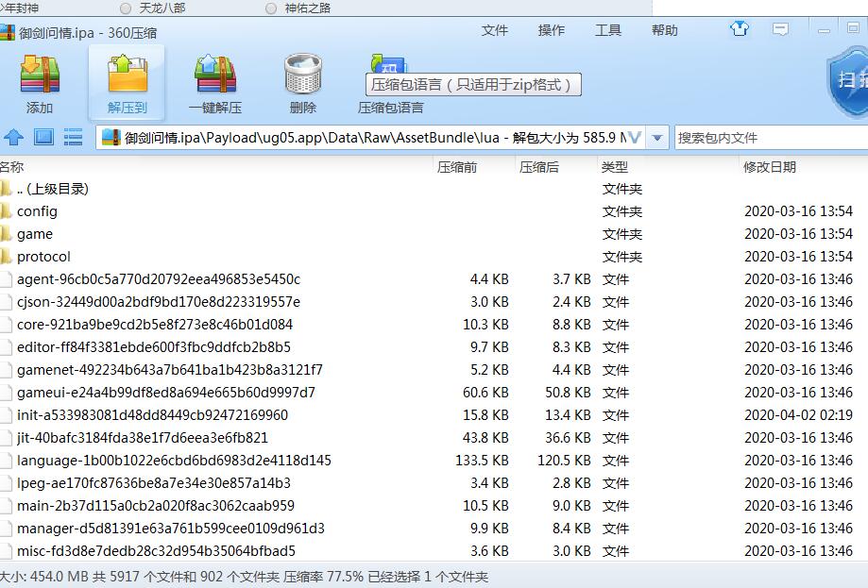868x588 pixels.
Task: Open the 文件 menu
Action: point(495,30)
